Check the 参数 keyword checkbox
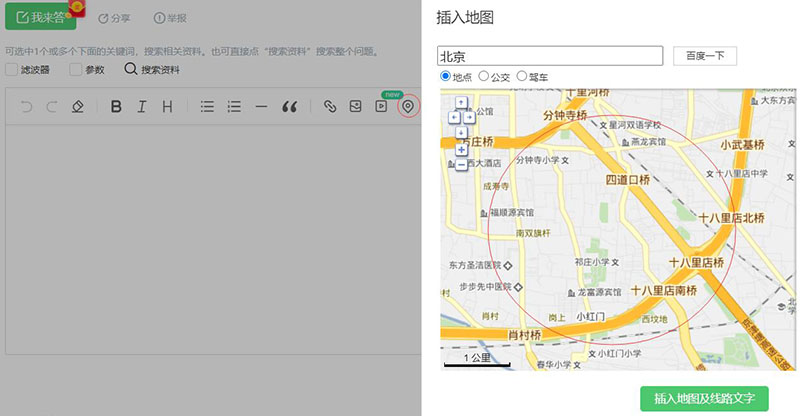The image size is (800, 416). (76, 69)
